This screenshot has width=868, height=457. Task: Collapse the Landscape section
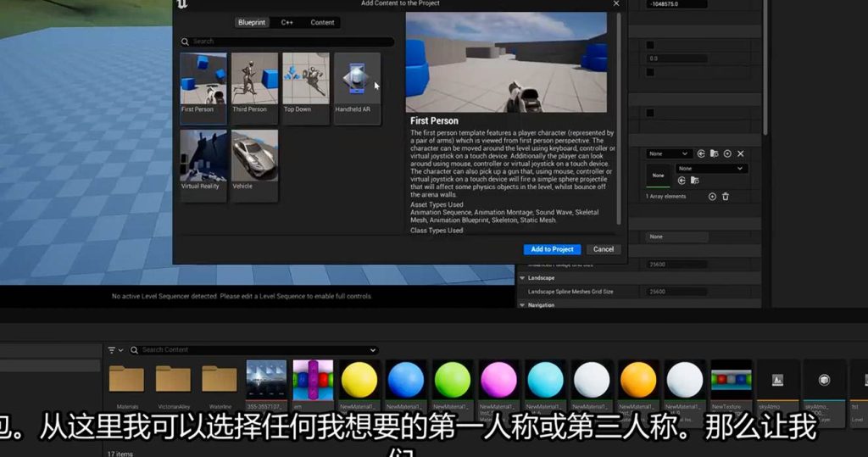[522, 278]
